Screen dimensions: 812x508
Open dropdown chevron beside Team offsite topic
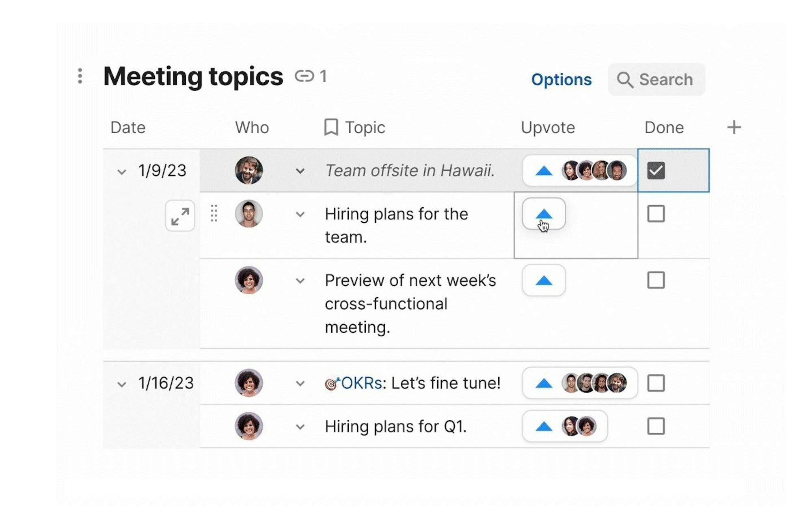[300, 171]
